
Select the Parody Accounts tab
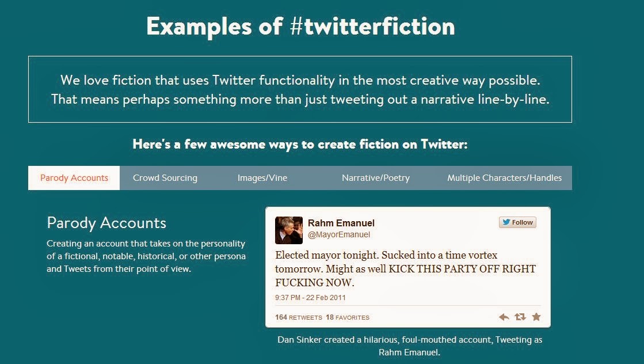pos(74,177)
